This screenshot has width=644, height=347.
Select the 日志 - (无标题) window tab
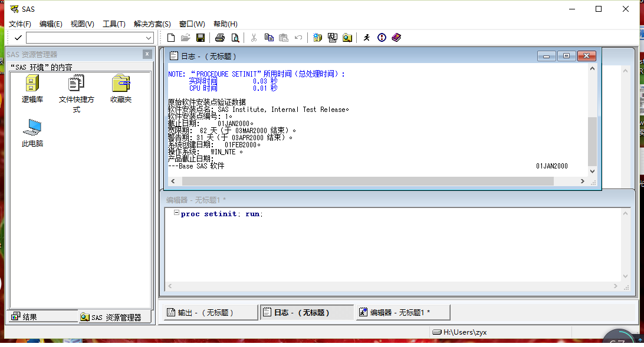(x=307, y=313)
